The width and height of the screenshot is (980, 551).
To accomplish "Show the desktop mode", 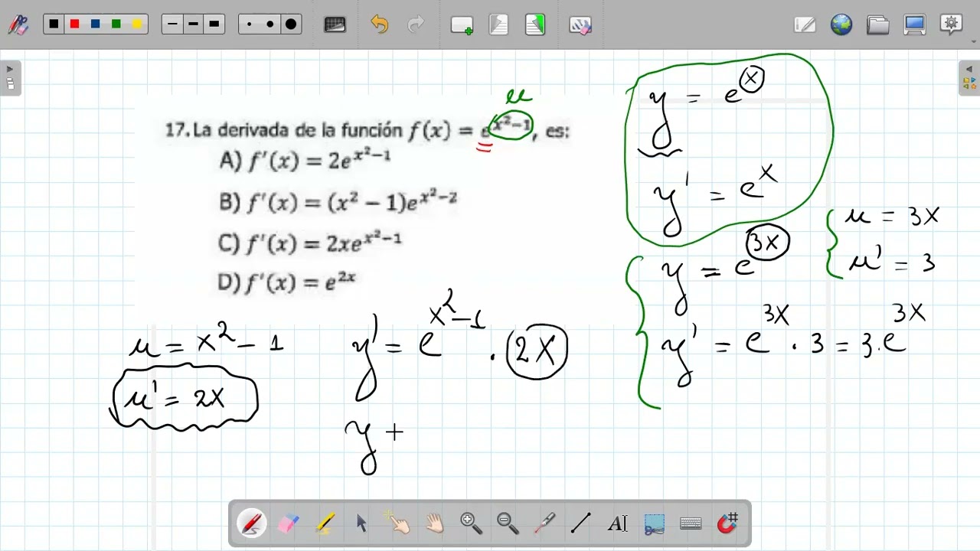I will click(x=915, y=24).
